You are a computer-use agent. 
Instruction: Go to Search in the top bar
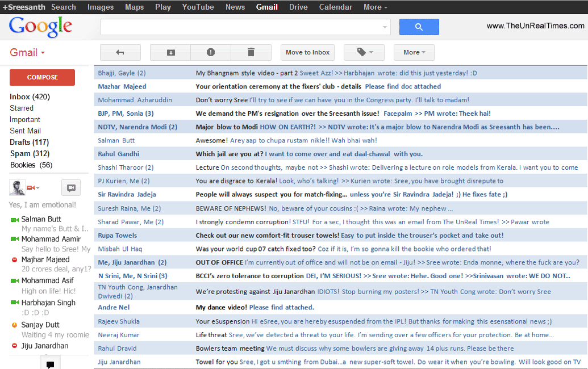tap(64, 7)
